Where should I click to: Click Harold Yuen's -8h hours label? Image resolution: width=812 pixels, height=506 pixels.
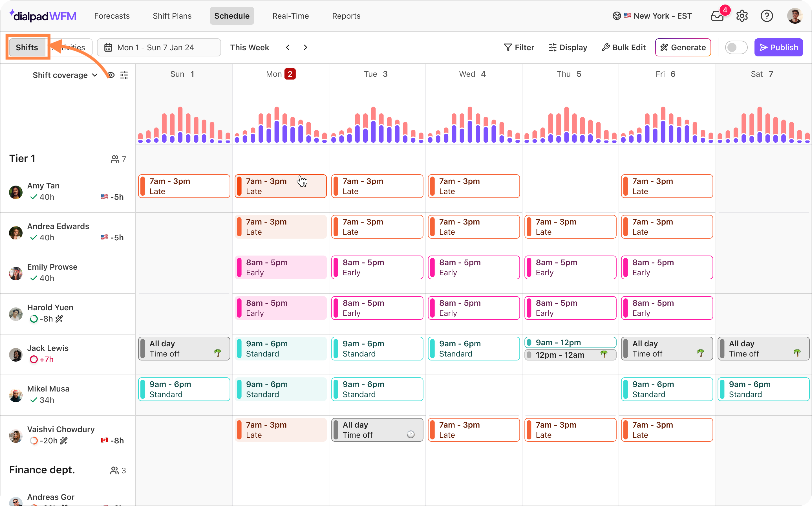46,319
